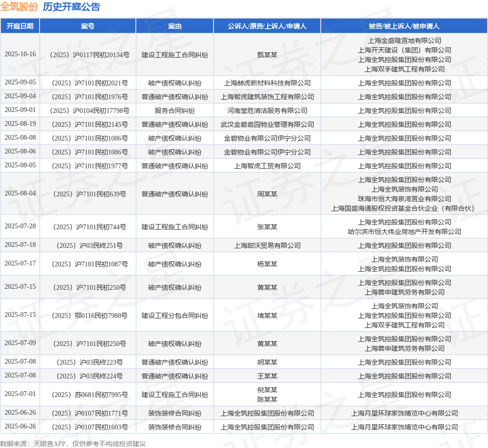The width and height of the screenshot is (488, 448).
Task: Click date cell 2025-09-01
Action: click(x=20, y=110)
